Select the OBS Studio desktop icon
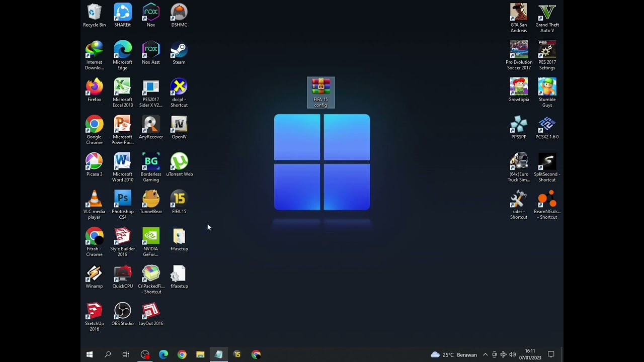This screenshot has height=362, width=644. tap(122, 314)
